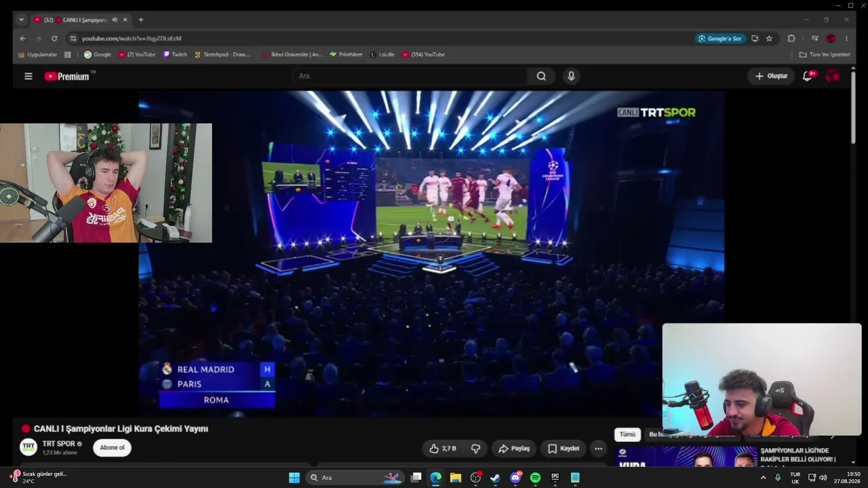Screen dimensions: 868x488
Task: Select the Tümü filter chip
Action: [627, 434]
